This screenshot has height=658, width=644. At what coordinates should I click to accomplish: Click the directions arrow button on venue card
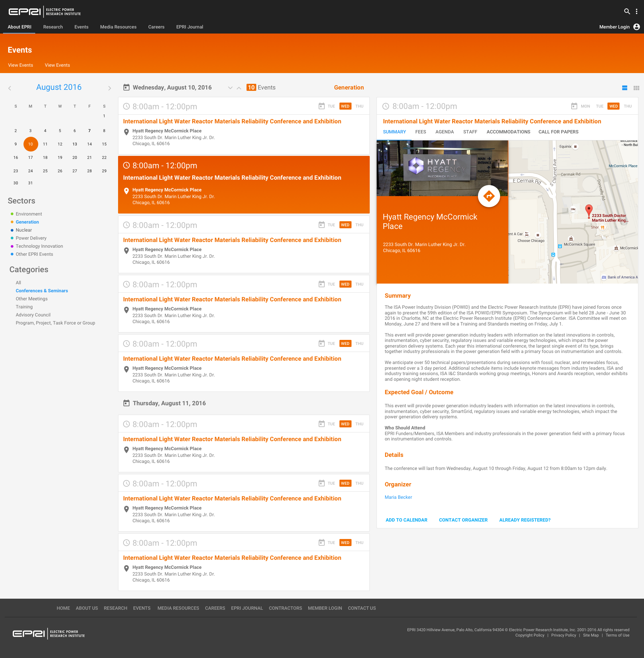coord(489,196)
